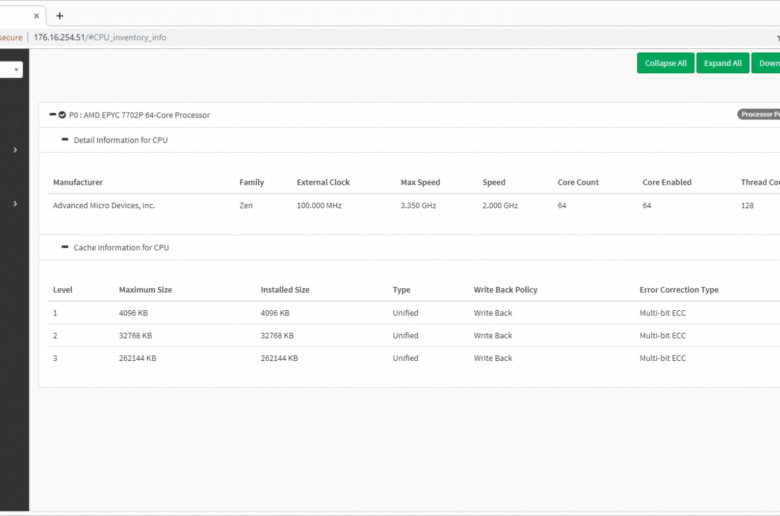Select the Zen family value
The width and height of the screenshot is (780, 516).
click(246, 206)
